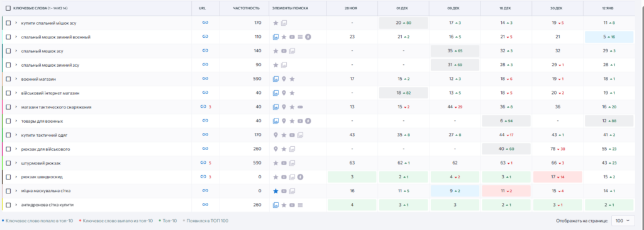Open URL link icon for "воєнний магазин"

206,79
